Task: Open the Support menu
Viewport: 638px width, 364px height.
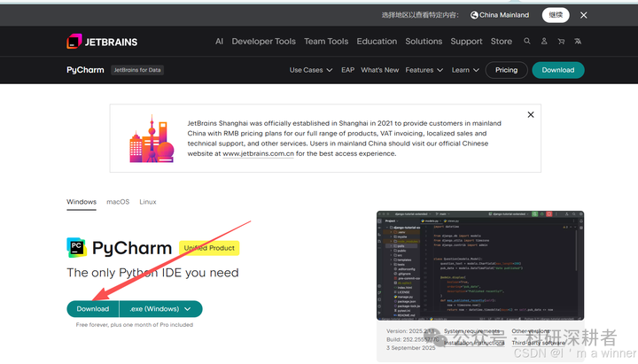Action: 466,42
